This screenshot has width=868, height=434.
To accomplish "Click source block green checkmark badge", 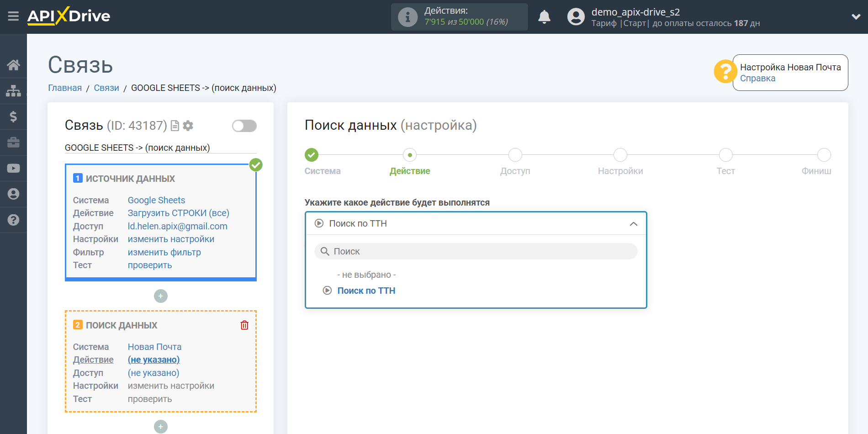I will click(x=256, y=165).
